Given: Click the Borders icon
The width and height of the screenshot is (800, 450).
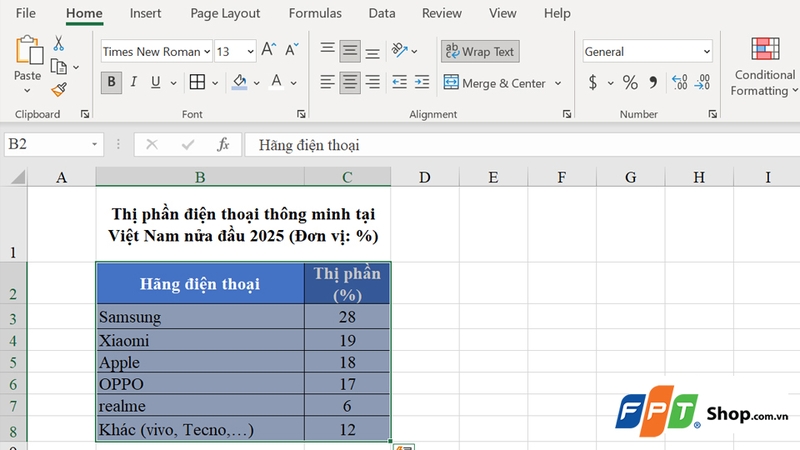Looking at the screenshot, I should coord(197,82).
